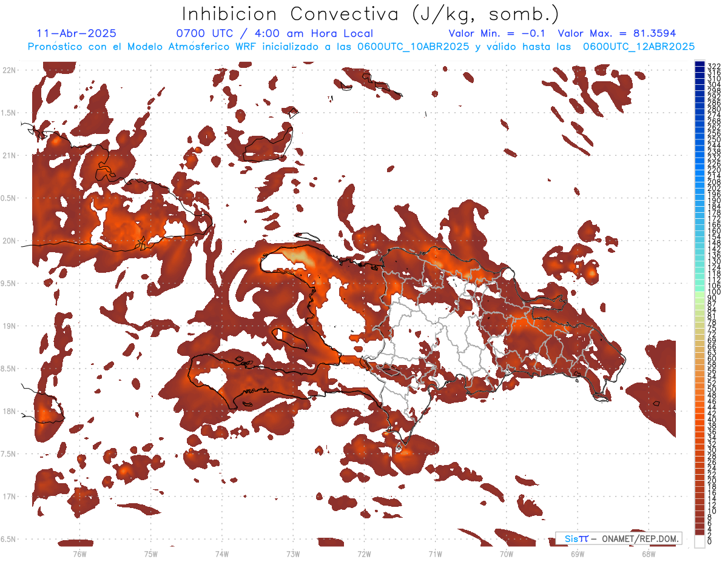The width and height of the screenshot is (728, 562).
Task: Click the '24' value on the color scale
Action: [712, 469]
